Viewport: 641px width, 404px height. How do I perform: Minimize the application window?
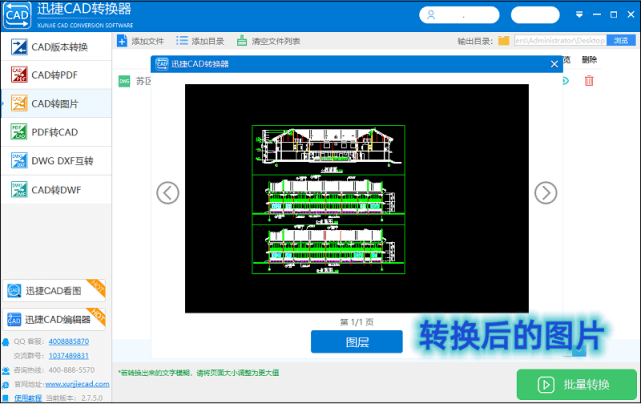pos(597,15)
